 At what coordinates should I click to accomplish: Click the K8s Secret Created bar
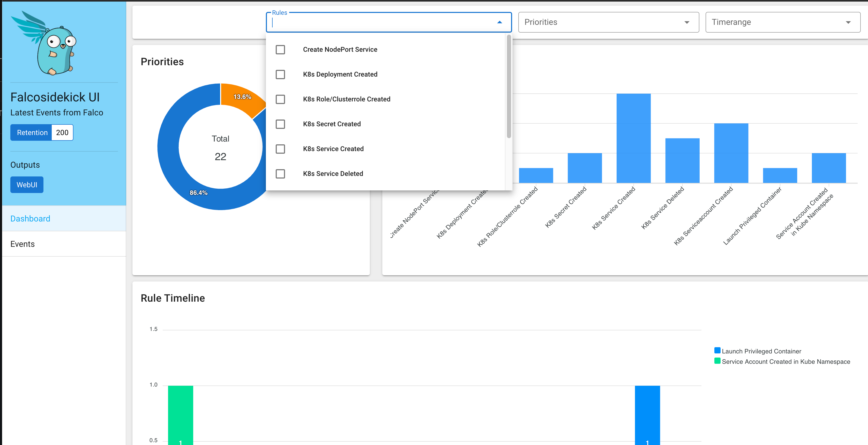pos(585,168)
